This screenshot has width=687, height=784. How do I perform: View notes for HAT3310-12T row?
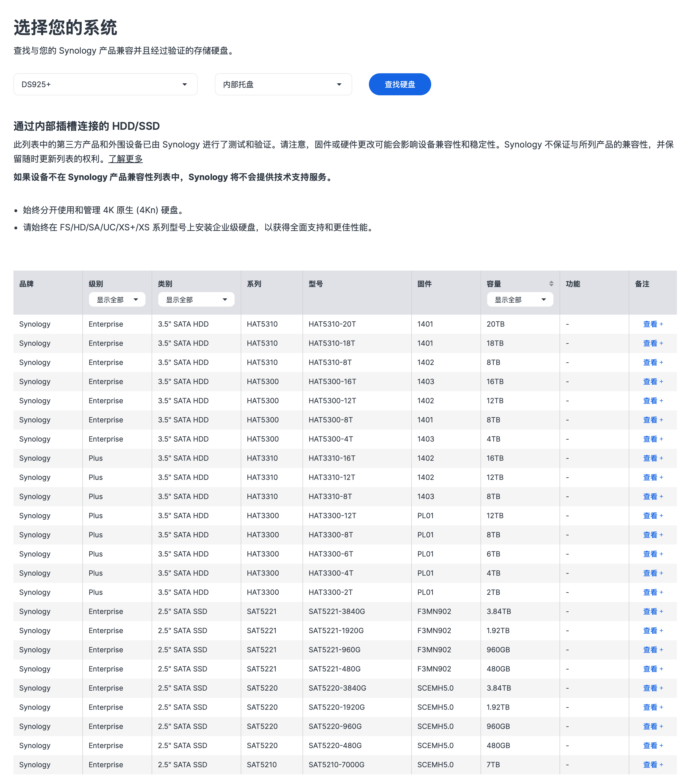tap(653, 477)
